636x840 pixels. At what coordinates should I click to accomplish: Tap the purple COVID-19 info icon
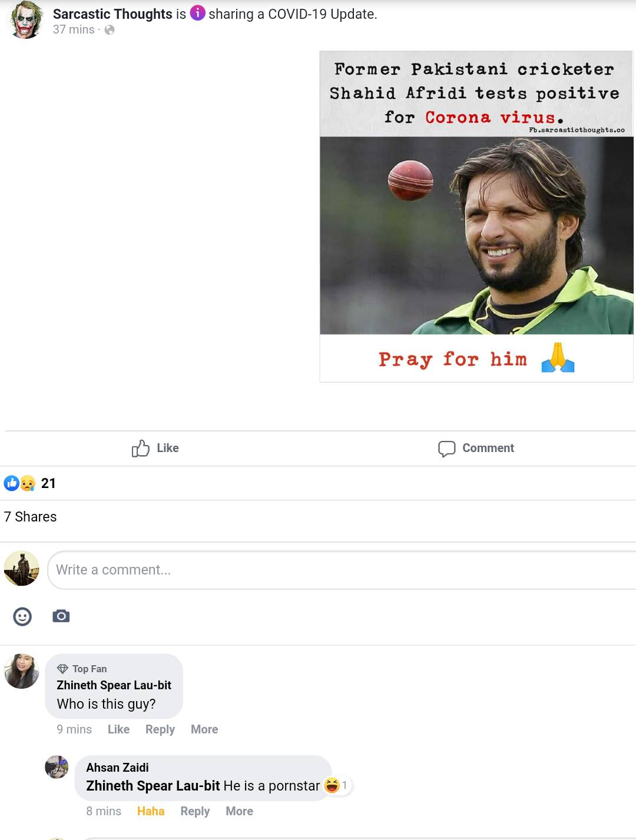coord(198,12)
